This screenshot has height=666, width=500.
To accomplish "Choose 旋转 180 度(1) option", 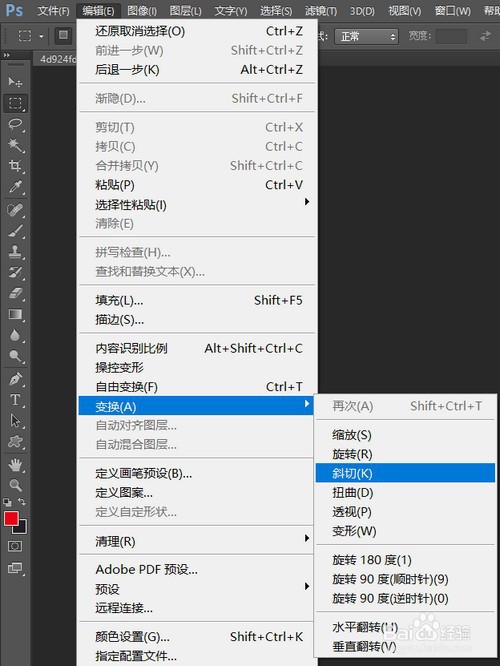I will [x=405, y=560].
